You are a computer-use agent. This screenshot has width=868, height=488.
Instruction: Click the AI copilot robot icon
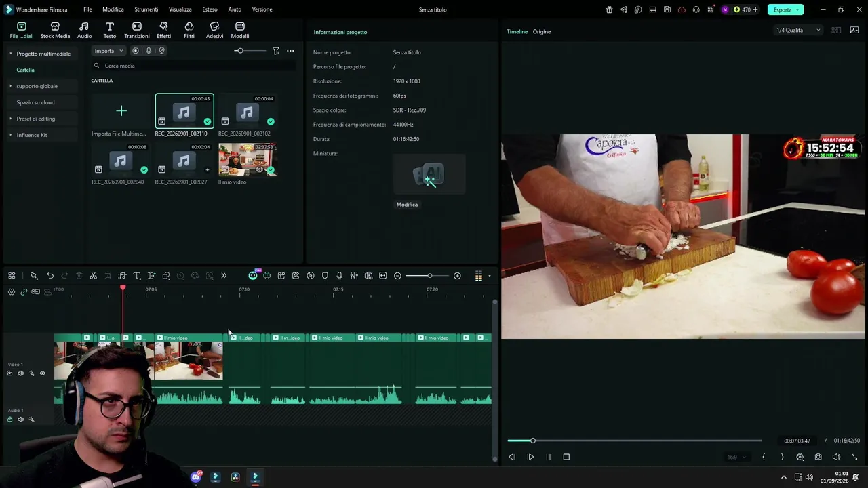(253, 275)
